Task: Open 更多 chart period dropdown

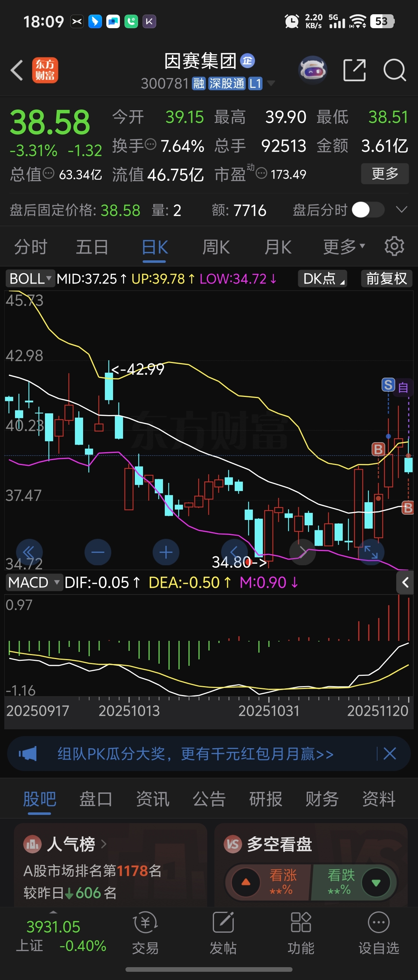Action: pos(344,247)
